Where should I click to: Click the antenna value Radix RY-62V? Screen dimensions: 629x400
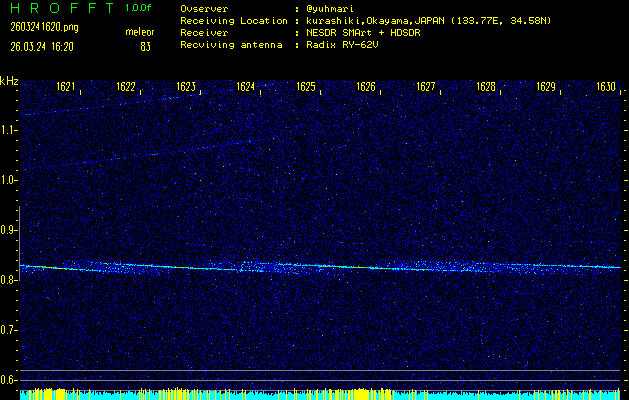click(x=342, y=45)
